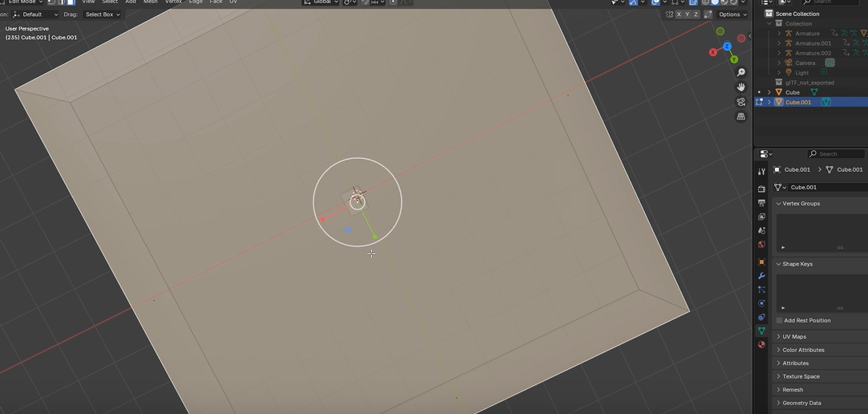Collapse the Vertex Groups panel
Image resolution: width=868 pixels, height=414 pixels.
click(x=778, y=204)
